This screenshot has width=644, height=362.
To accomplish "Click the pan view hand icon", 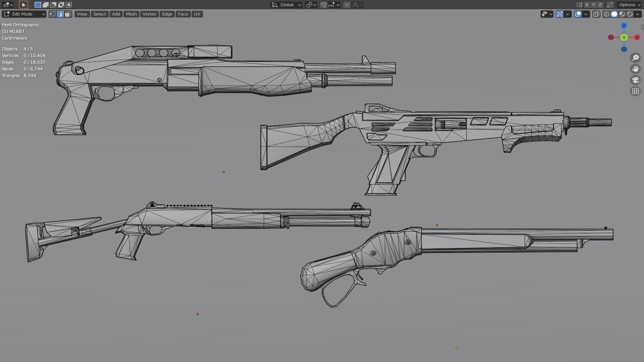I will (635, 69).
